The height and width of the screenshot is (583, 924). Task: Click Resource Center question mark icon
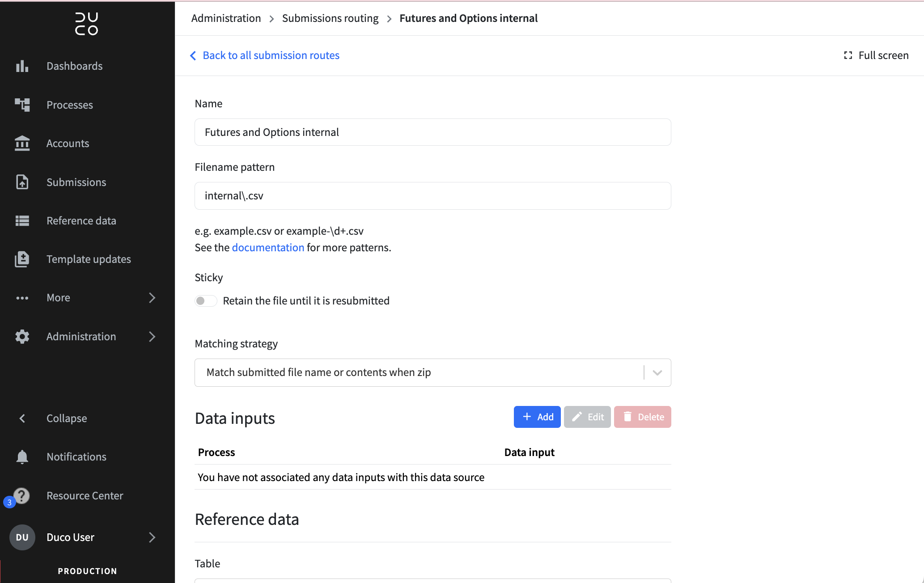click(21, 495)
